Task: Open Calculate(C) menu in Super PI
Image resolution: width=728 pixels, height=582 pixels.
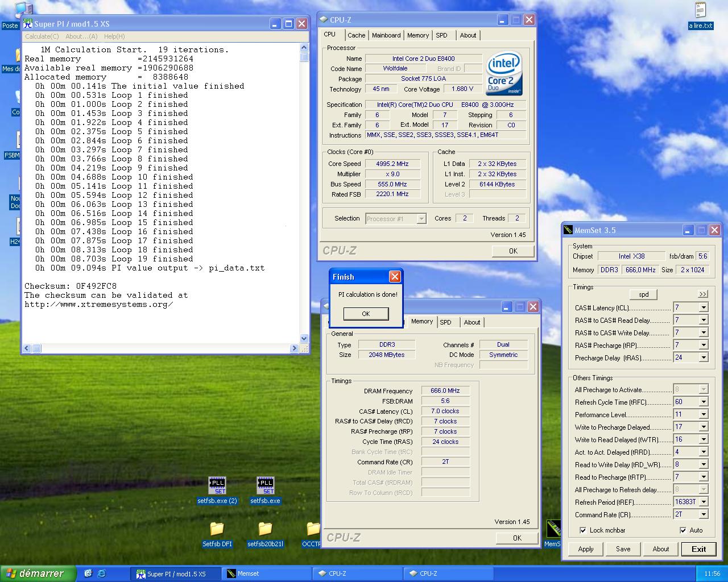Action: click(42, 36)
